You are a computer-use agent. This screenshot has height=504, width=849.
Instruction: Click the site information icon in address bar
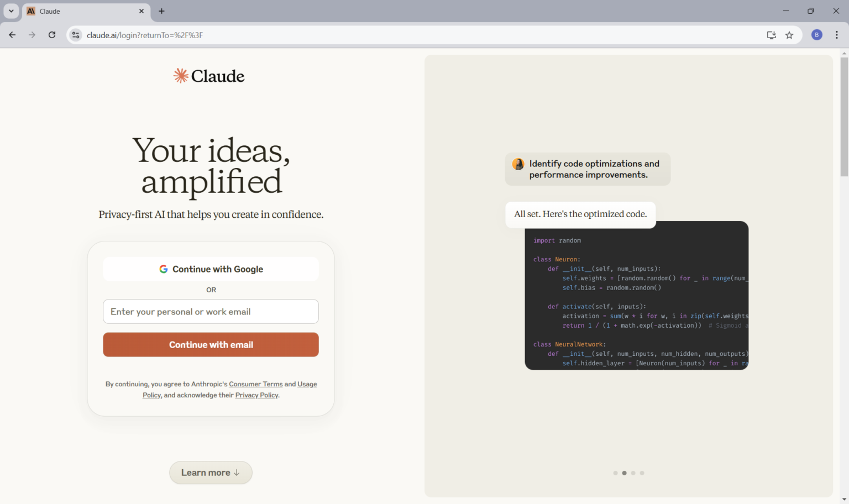[75, 34]
